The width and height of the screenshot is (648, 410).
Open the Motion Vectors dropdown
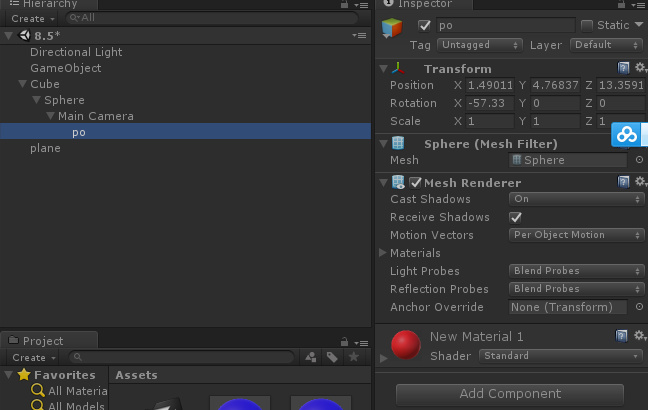click(577, 235)
